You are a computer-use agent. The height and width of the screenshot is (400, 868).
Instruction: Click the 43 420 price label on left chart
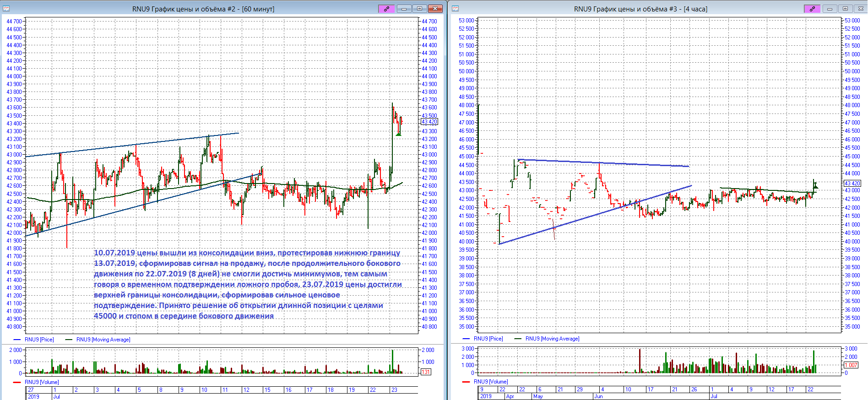(x=429, y=122)
